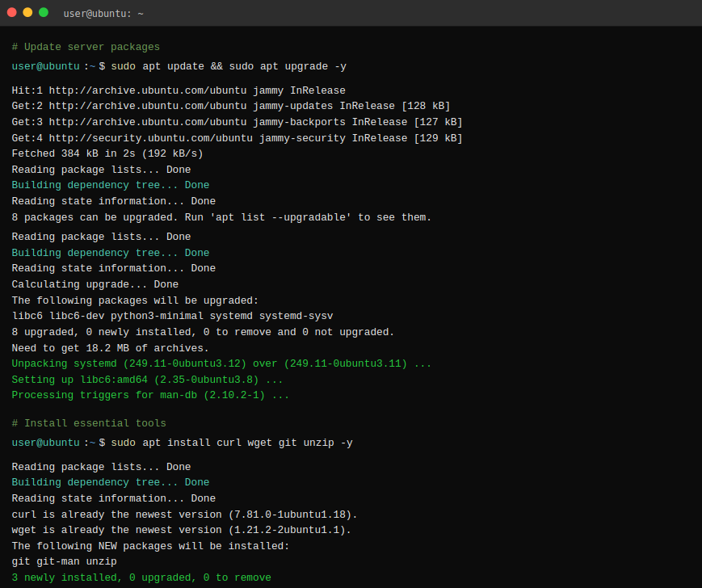
Task: Click the '# Install essential tools' comment
Action: coord(89,423)
